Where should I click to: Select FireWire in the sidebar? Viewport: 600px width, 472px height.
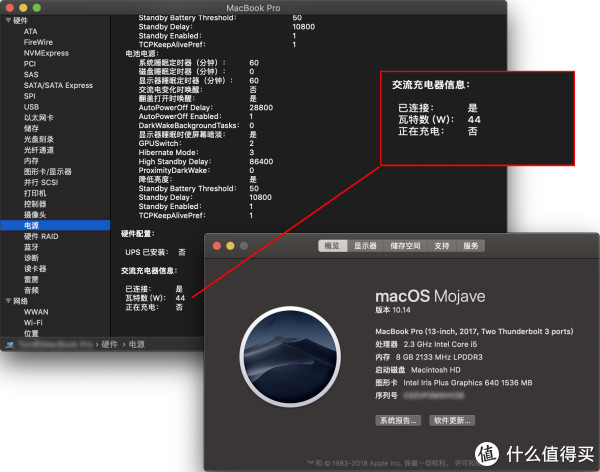pyautogui.click(x=38, y=42)
